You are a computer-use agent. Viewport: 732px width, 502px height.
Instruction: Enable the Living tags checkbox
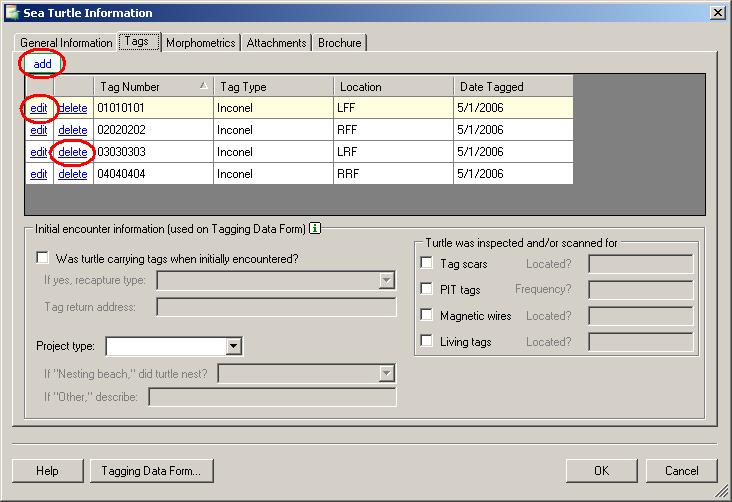tap(427, 342)
